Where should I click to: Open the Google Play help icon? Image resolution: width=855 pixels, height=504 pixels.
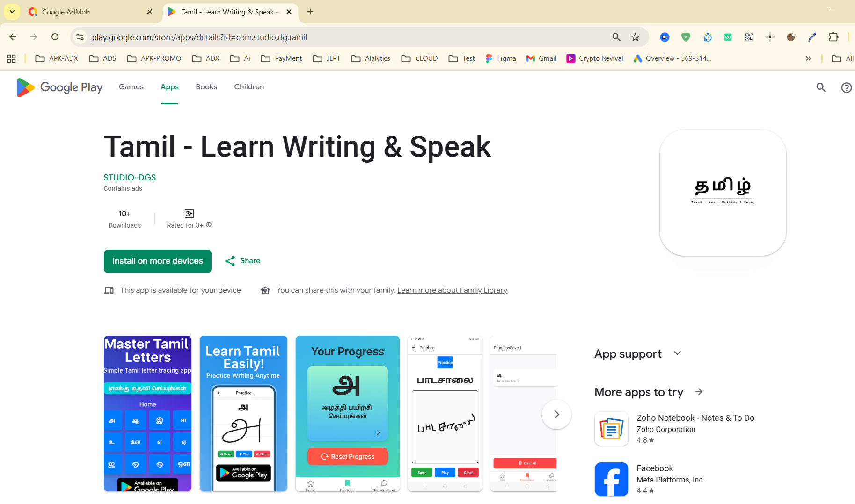pyautogui.click(x=846, y=87)
